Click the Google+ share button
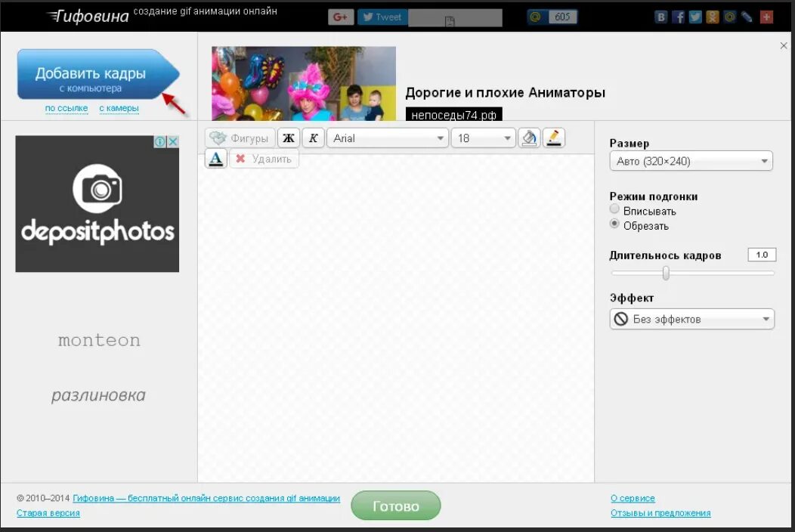The image size is (795, 532). (x=340, y=17)
